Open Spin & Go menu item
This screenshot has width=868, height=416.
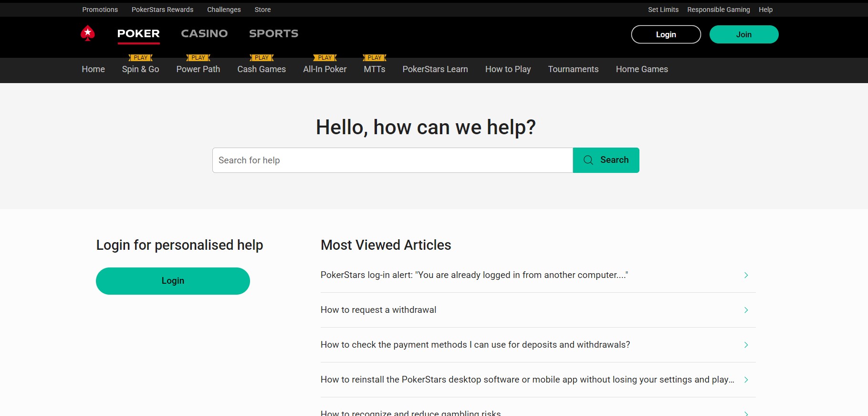(140, 69)
